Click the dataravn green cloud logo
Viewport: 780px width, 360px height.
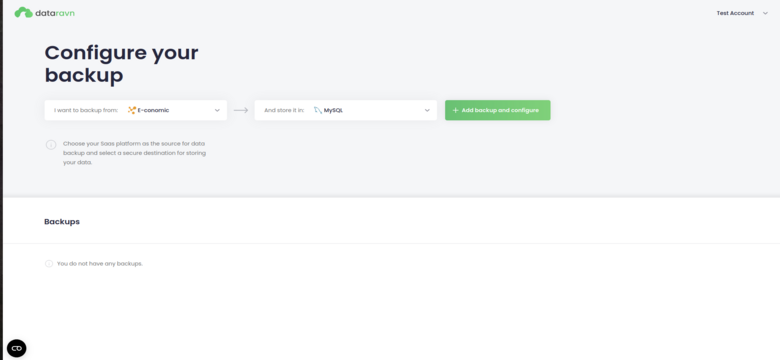pos(23,13)
